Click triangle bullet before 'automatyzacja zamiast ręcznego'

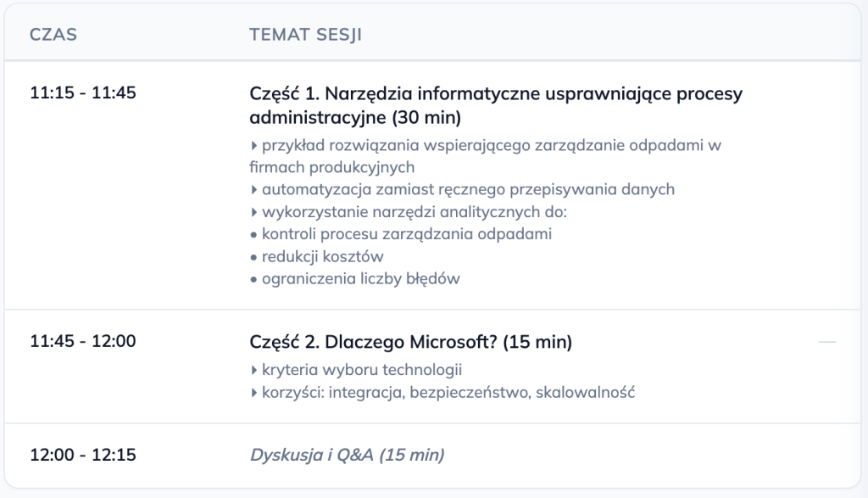(x=254, y=189)
